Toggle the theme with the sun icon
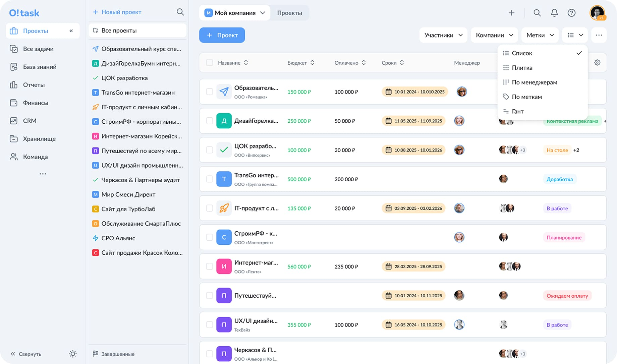 pyautogui.click(x=73, y=354)
